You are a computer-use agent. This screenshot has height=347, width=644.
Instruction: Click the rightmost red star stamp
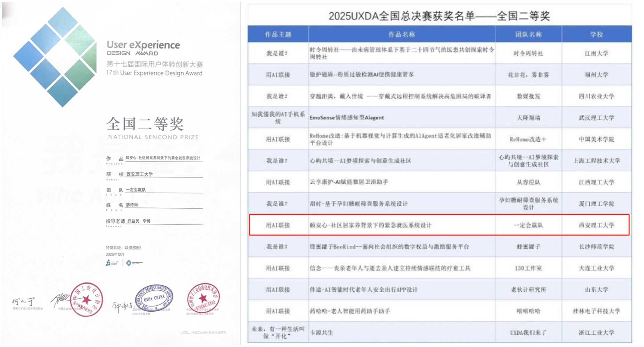pos(203,299)
